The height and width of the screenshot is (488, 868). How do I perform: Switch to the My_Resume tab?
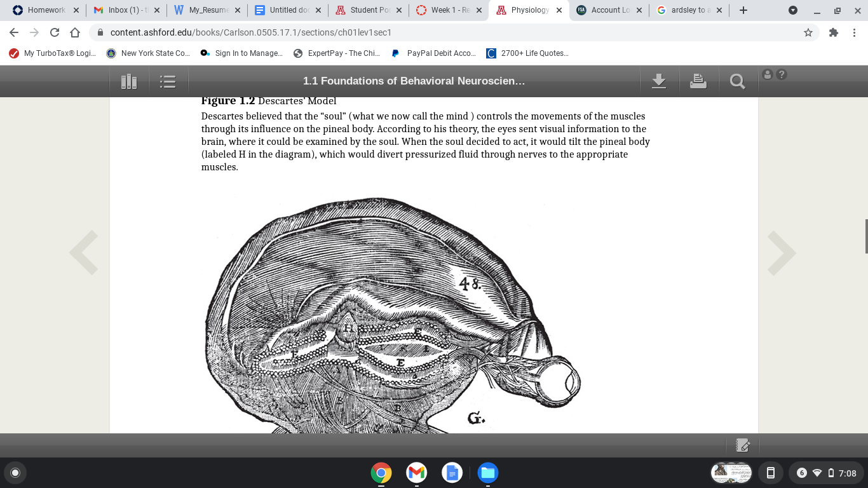pyautogui.click(x=206, y=10)
